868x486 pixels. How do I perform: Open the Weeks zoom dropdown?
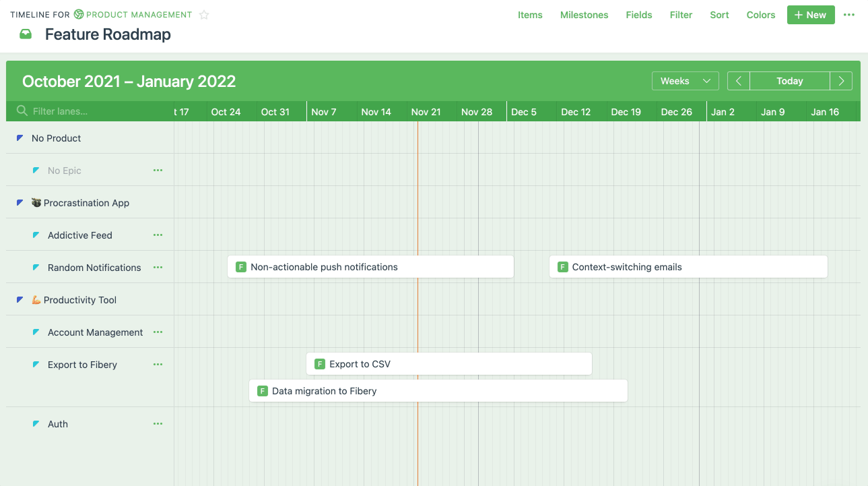coord(685,81)
